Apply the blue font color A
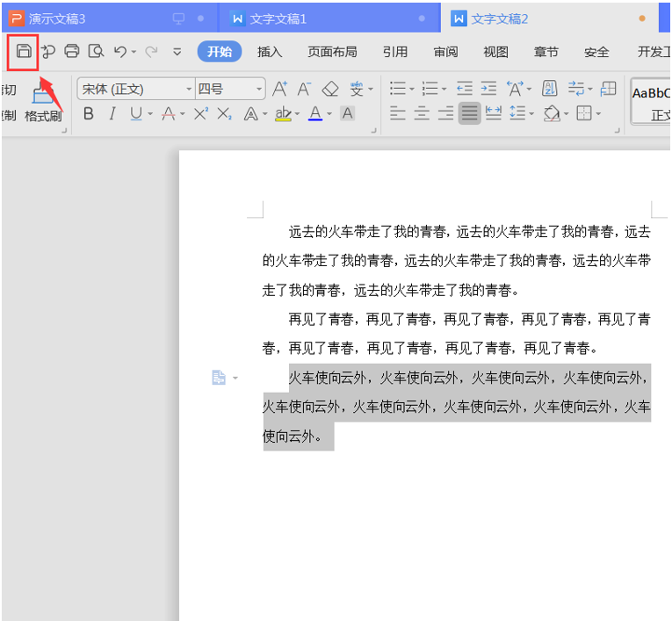This screenshot has height=621, width=672. point(315,114)
